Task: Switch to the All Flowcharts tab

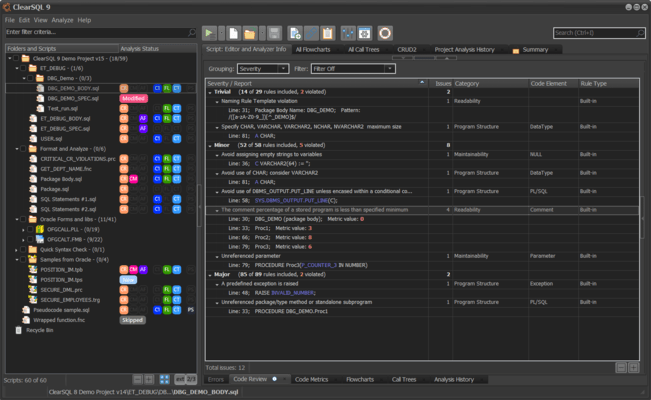Action: pos(315,48)
